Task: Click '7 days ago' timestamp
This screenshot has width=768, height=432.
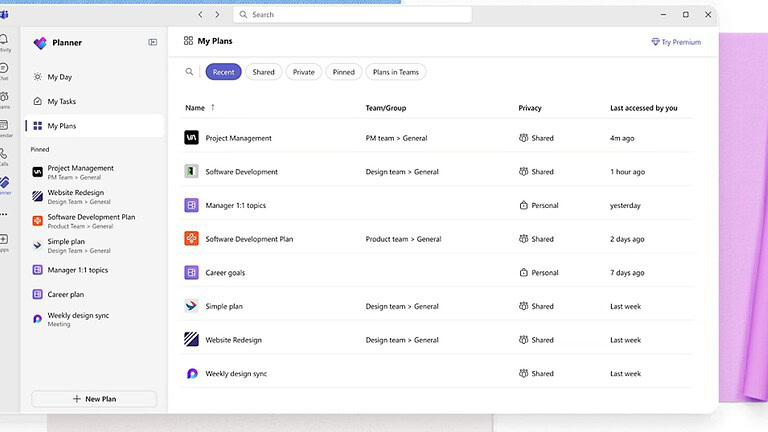Action: pos(627,273)
